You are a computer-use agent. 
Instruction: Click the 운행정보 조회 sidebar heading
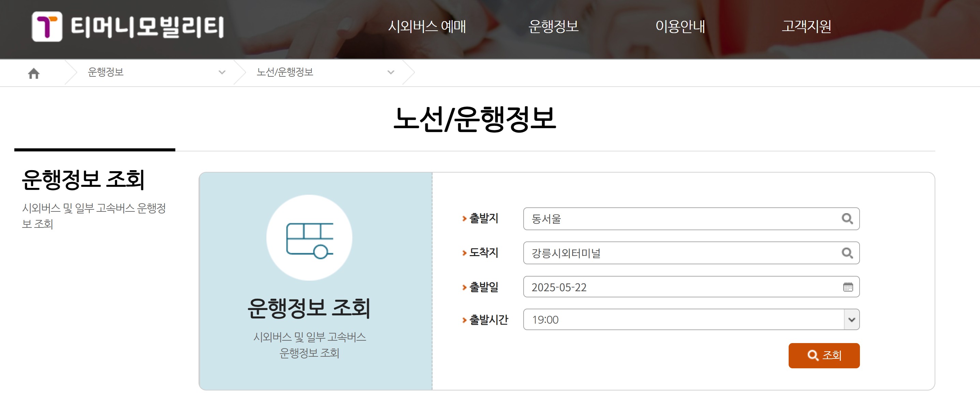click(x=83, y=179)
